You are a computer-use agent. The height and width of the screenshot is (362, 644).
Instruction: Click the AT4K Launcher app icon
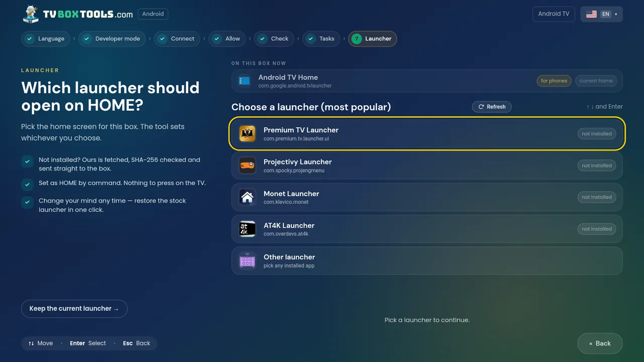(247, 229)
